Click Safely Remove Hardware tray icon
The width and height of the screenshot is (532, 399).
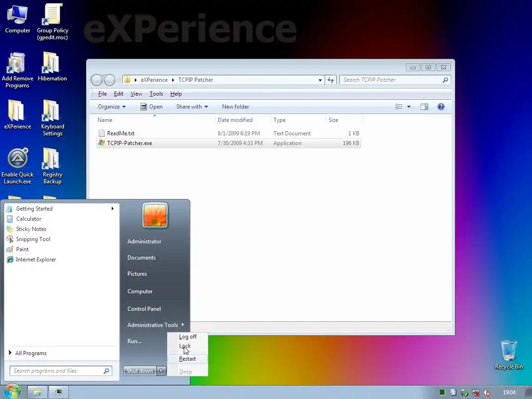[465, 393]
